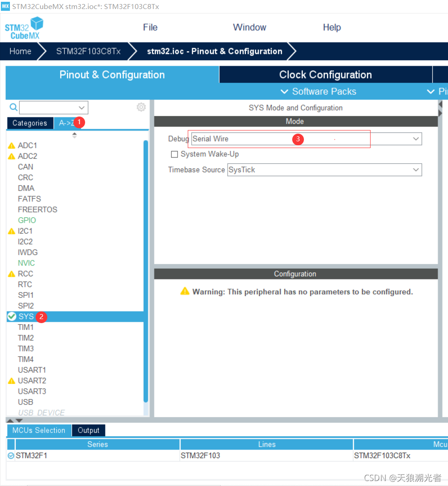448x486 pixels.
Task: Click the stm32.ioc Pinout & Configuration breadcrumb
Action: 214,51
